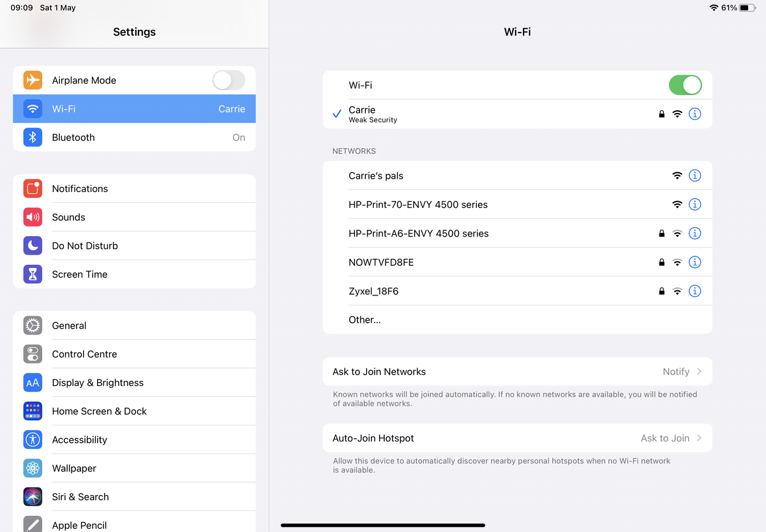This screenshot has width=766, height=532.
Task: Open Notifications via its red bell icon
Action: [33, 188]
